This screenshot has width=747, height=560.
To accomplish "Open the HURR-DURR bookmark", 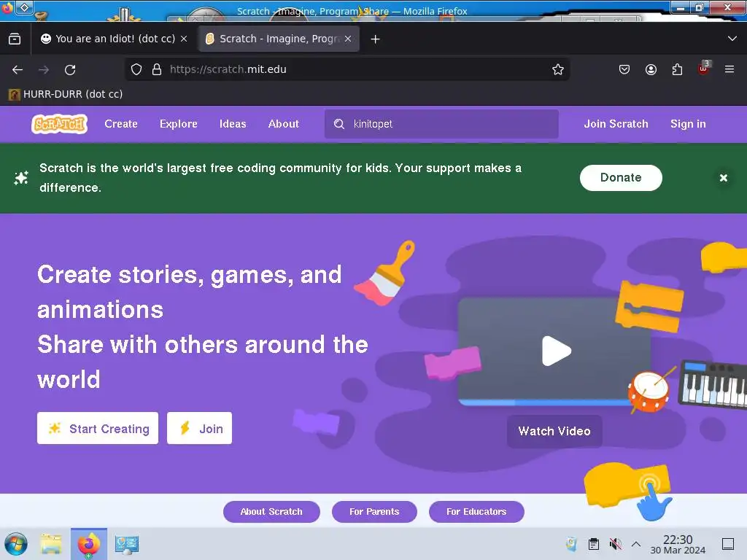I will pyautogui.click(x=66, y=94).
